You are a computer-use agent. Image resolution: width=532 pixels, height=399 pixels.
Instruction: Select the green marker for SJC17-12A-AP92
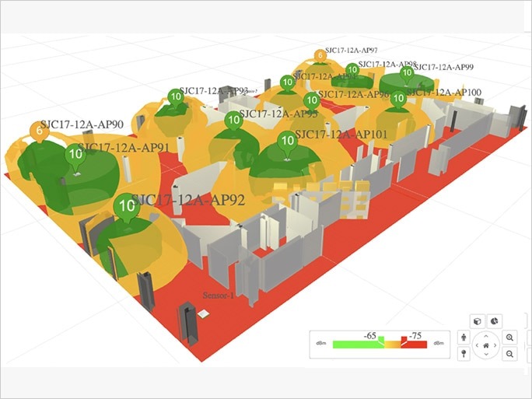(x=126, y=207)
